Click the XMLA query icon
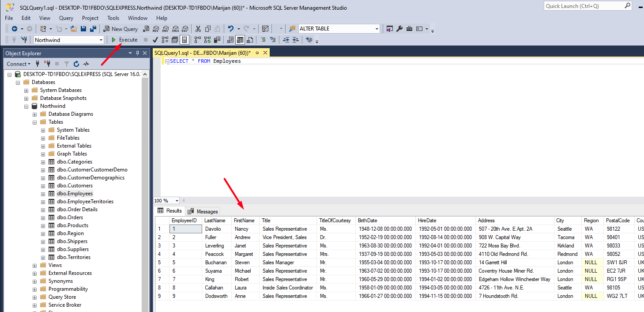 click(x=175, y=29)
